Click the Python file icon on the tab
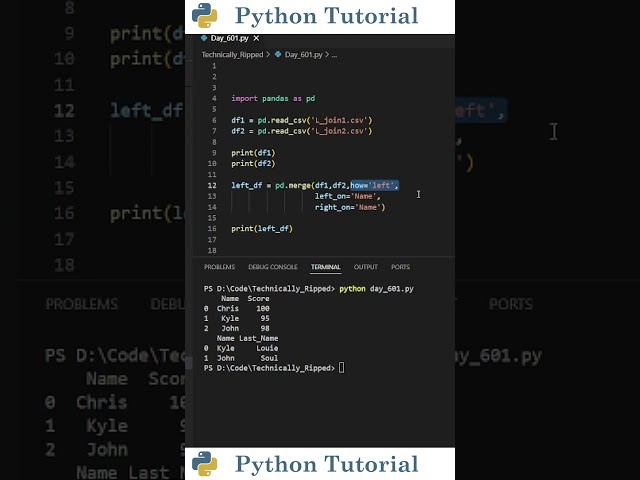 204,38
